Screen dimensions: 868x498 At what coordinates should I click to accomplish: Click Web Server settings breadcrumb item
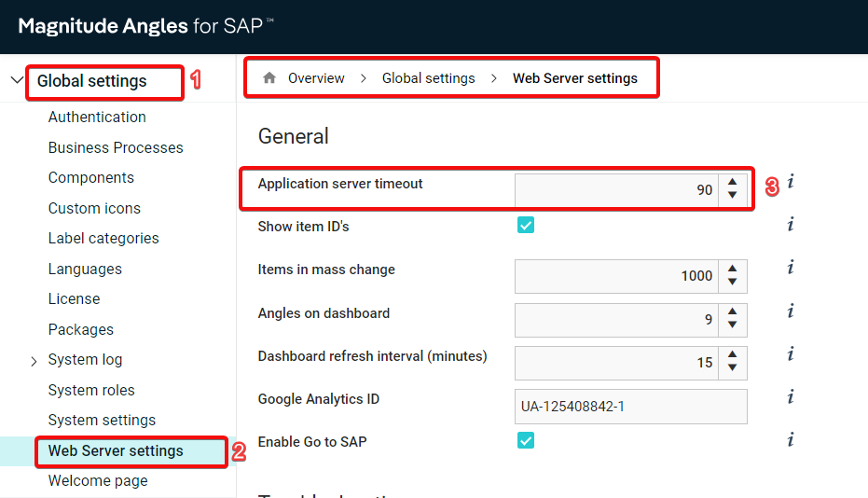[x=574, y=78]
